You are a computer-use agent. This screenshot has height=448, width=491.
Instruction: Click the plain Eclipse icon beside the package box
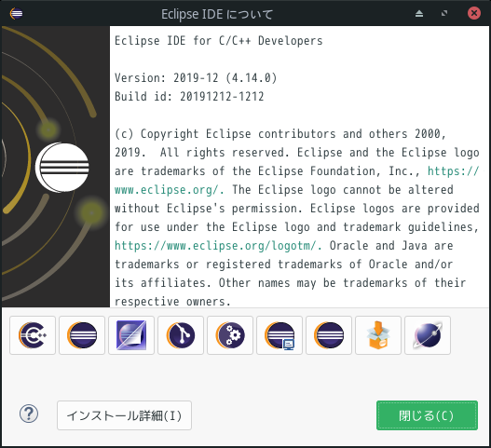[x=329, y=335]
